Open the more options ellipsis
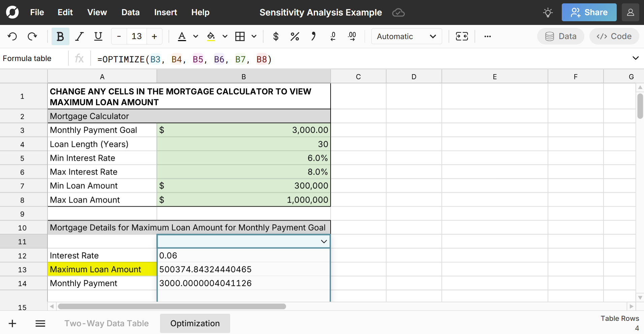 [x=487, y=36]
